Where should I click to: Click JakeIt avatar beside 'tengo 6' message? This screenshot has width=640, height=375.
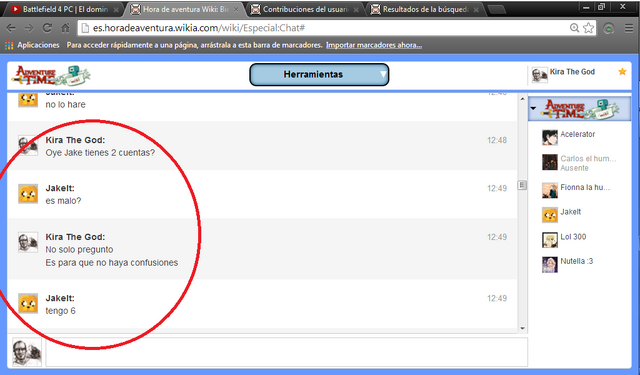coord(28,304)
